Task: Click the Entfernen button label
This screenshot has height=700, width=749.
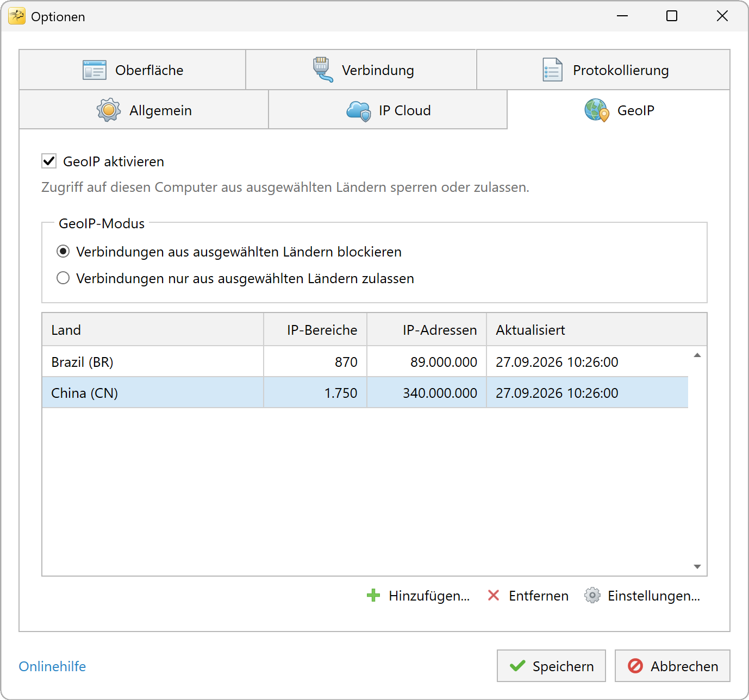Action: (539, 596)
